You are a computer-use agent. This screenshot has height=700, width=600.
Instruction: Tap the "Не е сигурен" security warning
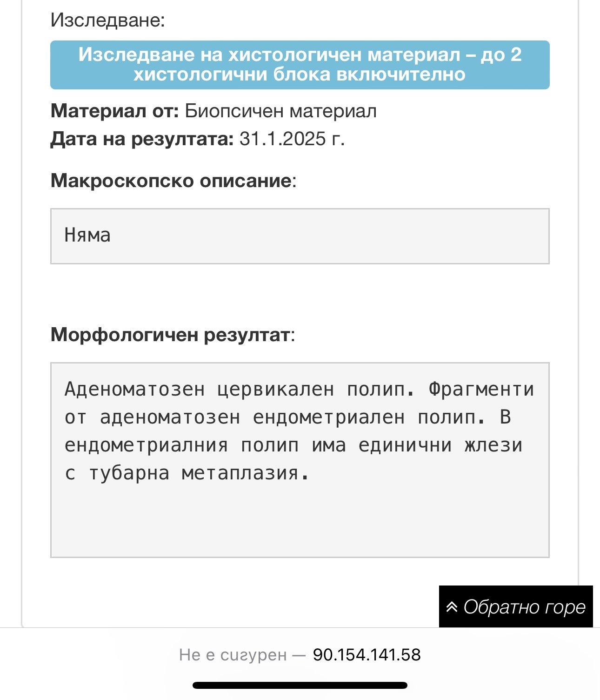click(x=233, y=655)
